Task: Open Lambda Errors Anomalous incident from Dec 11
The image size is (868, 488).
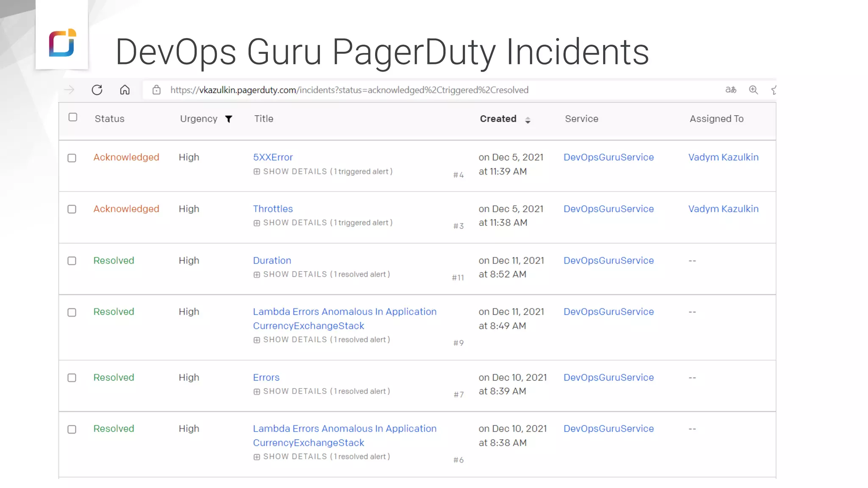Action: tap(345, 319)
